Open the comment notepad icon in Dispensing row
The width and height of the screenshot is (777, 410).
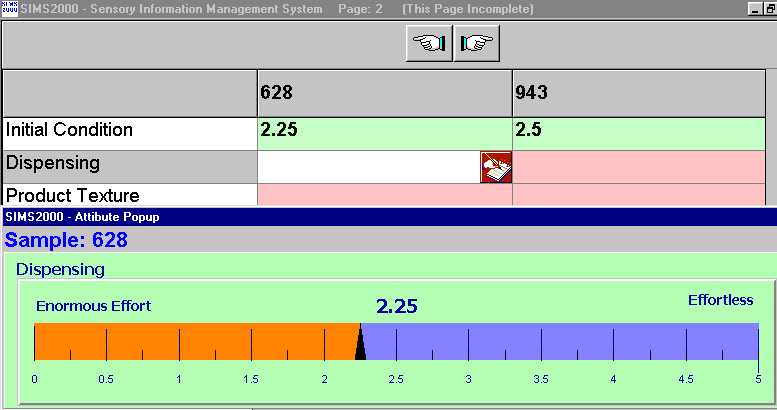point(495,167)
